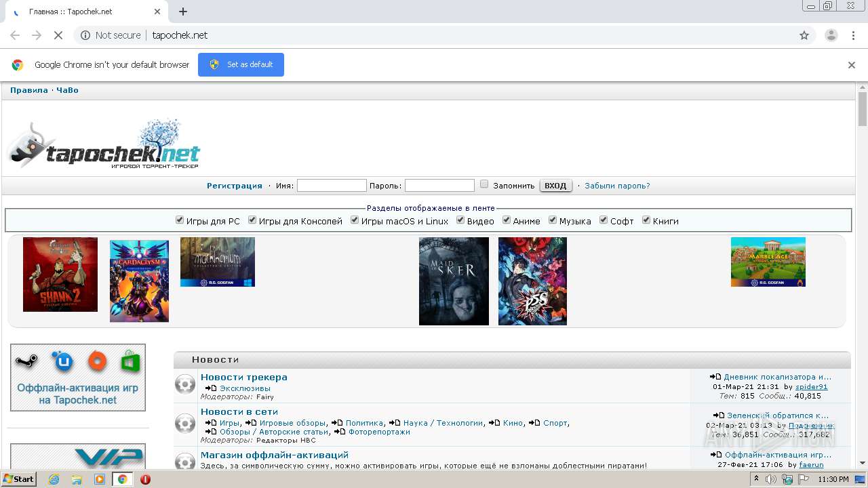Open the Windows Start menu

(x=19, y=479)
